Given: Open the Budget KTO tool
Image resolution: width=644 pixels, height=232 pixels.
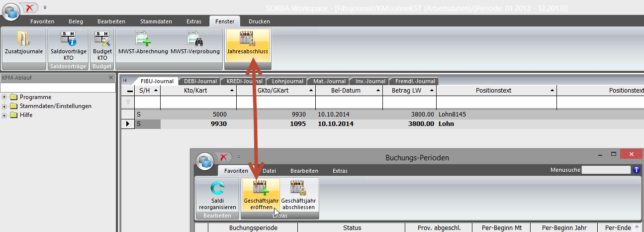Looking at the screenshot, I should tap(101, 44).
